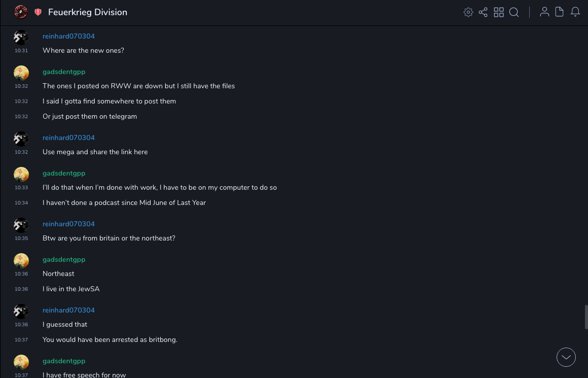Click the red shield icon beside room name

(38, 12)
